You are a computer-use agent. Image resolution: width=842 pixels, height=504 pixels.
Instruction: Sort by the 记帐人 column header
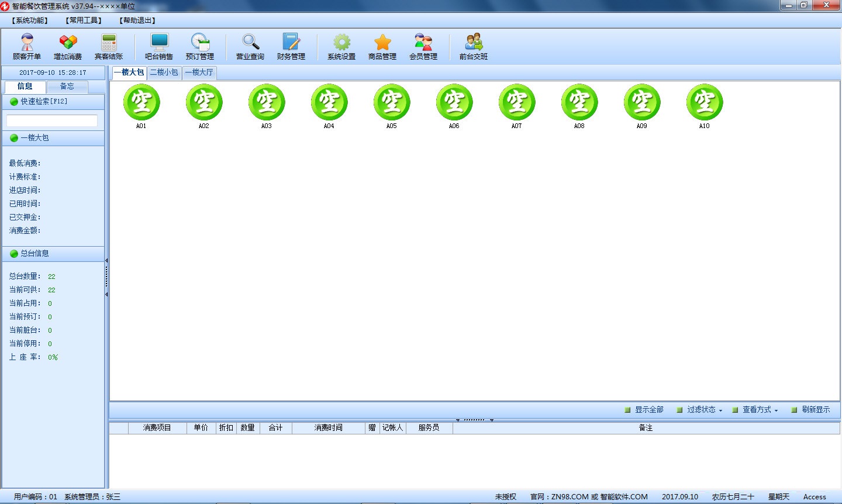click(393, 428)
